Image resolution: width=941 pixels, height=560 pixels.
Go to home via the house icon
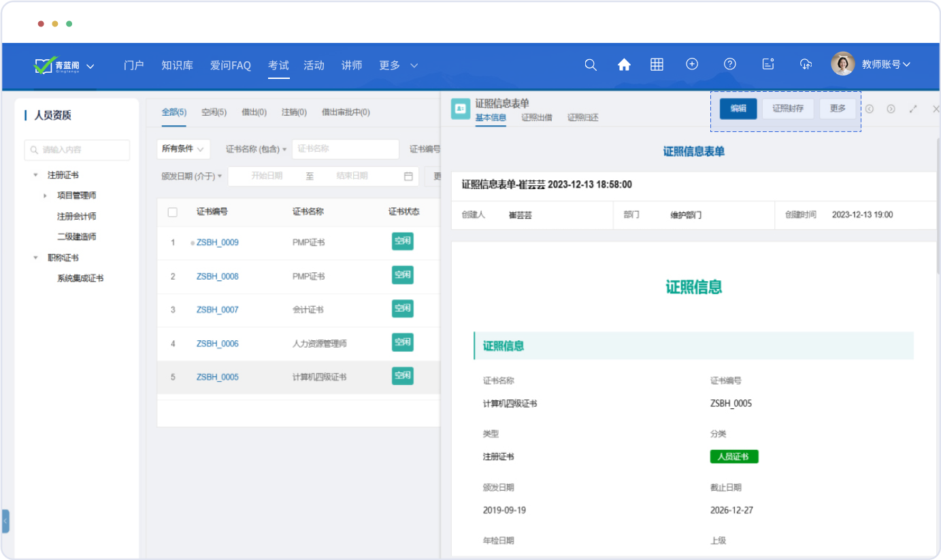624,65
